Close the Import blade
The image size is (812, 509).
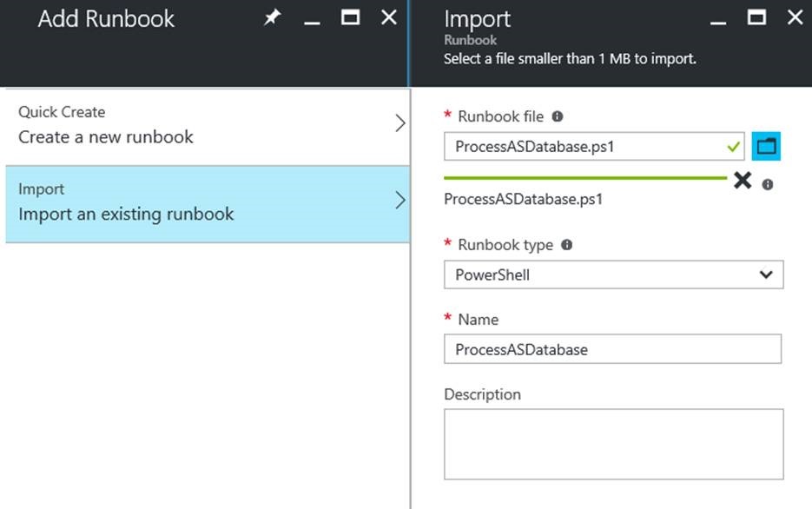coord(795,17)
